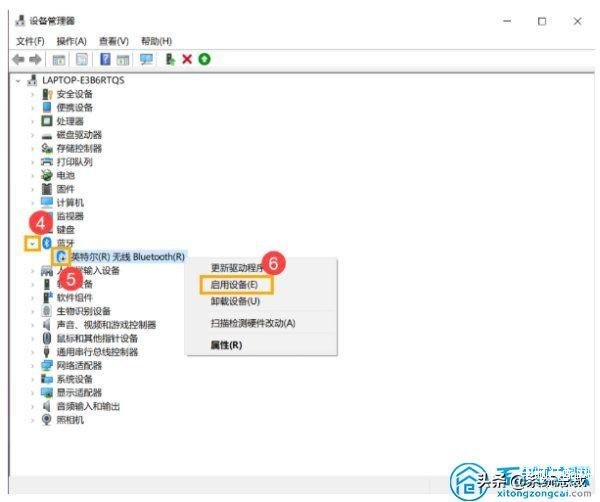Choose 启用设备(E) in context menu

pos(235,285)
